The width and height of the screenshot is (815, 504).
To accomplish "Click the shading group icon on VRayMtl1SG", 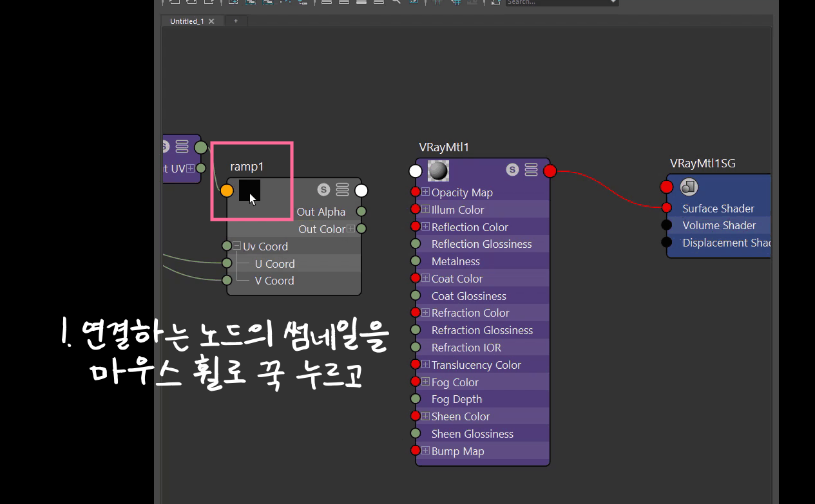I will (689, 187).
